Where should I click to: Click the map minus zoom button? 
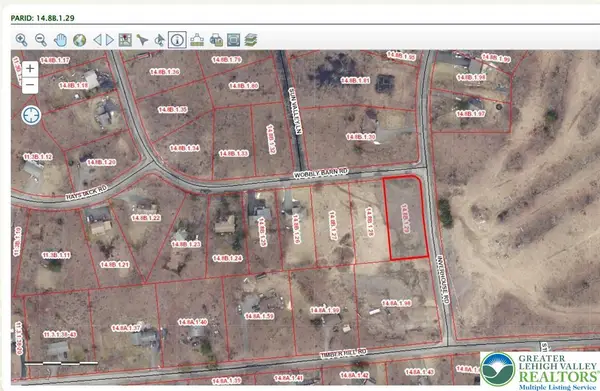30,85
